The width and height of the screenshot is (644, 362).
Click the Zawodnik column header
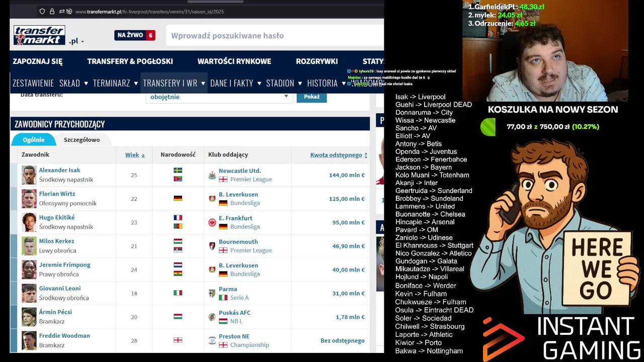pos(35,155)
